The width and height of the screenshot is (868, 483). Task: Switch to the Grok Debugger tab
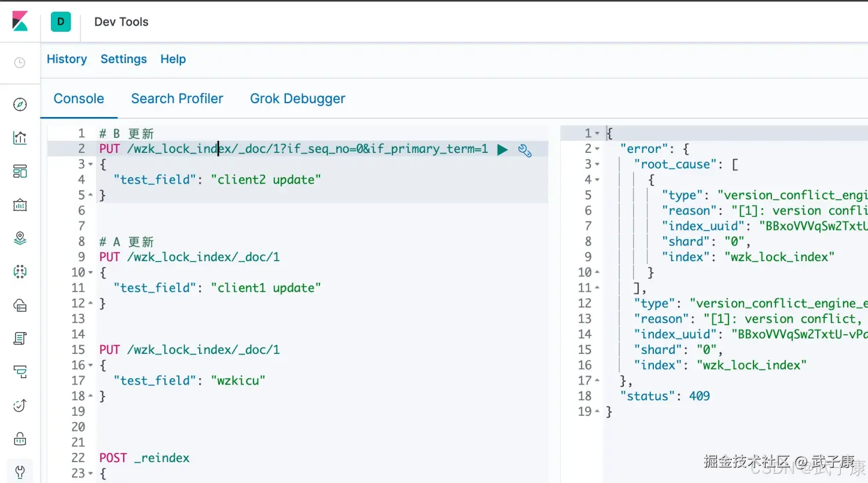[x=297, y=99]
